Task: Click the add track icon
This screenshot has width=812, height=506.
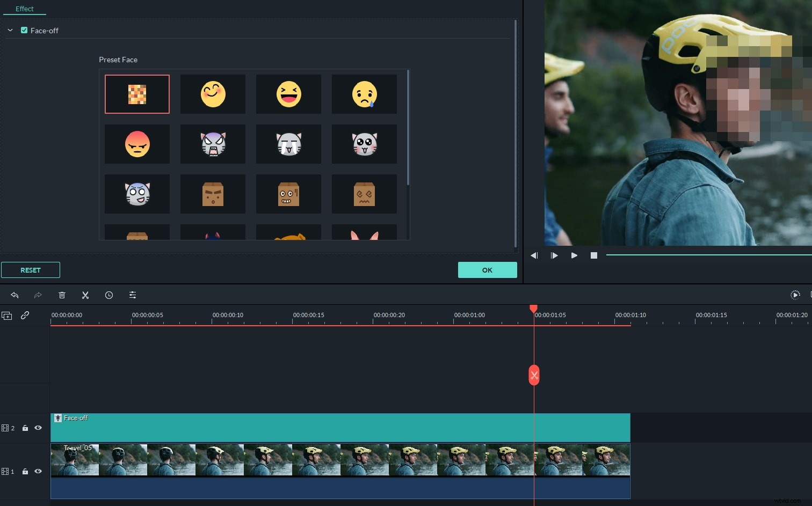Action: pos(7,316)
